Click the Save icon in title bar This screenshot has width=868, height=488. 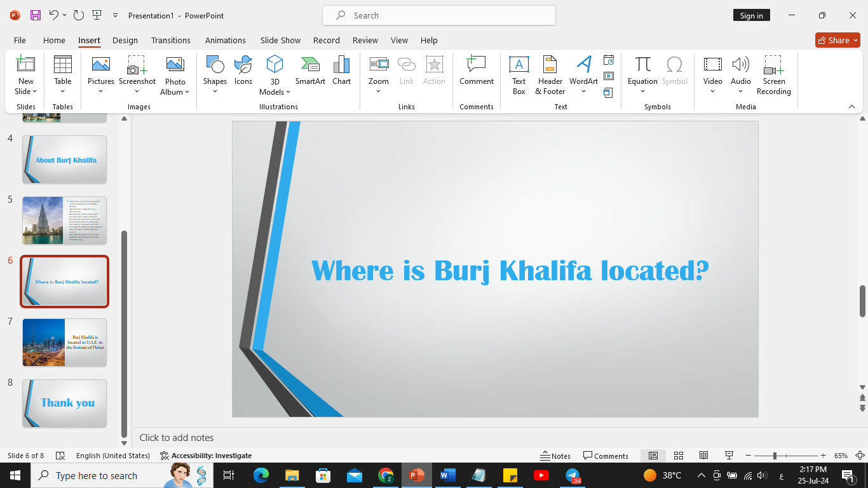[x=36, y=15]
